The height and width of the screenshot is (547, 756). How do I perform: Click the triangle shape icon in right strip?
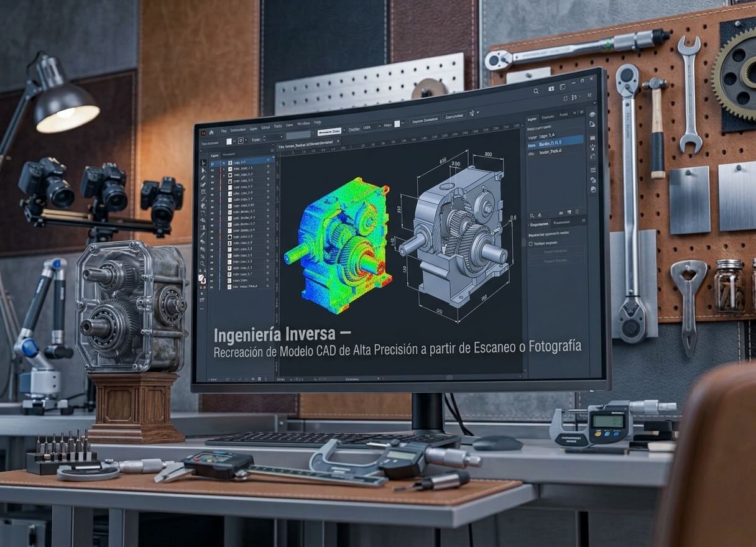click(x=592, y=124)
